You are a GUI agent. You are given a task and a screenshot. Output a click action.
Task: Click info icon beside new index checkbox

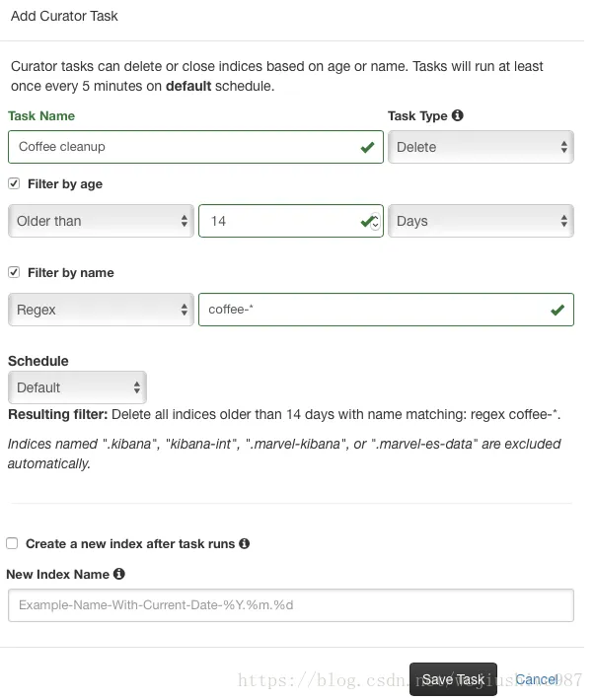point(244,543)
